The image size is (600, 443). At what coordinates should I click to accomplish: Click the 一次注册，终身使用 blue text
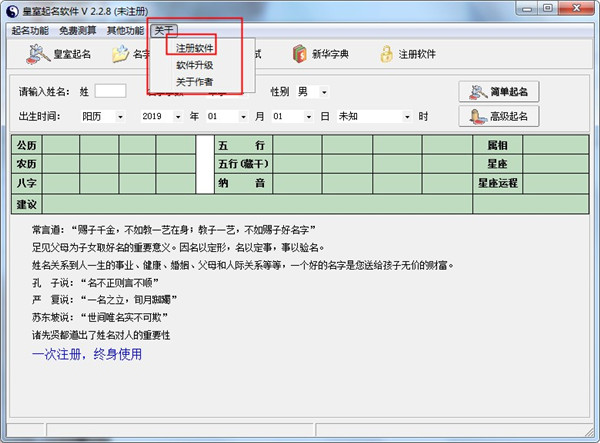pos(86,354)
